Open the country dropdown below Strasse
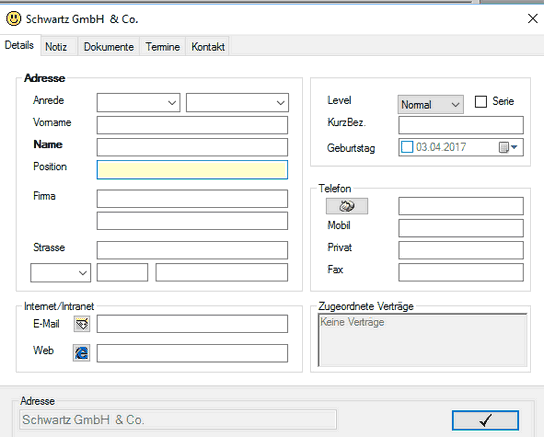The height and width of the screenshot is (437, 544). tap(61, 273)
